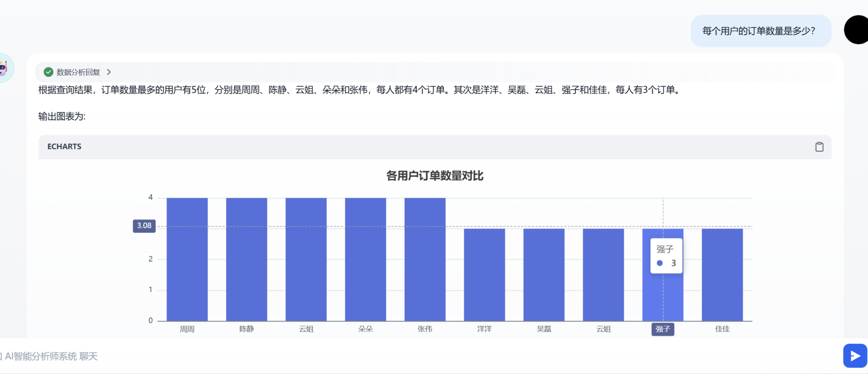Click the green check status icon
Image resolution: width=868 pixels, height=374 pixels.
[48, 72]
